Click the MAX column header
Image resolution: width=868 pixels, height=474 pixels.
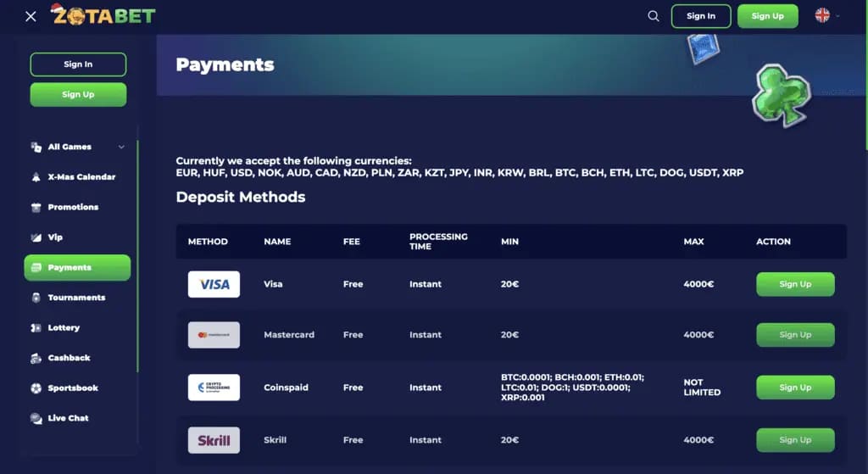click(x=693, y=242)
